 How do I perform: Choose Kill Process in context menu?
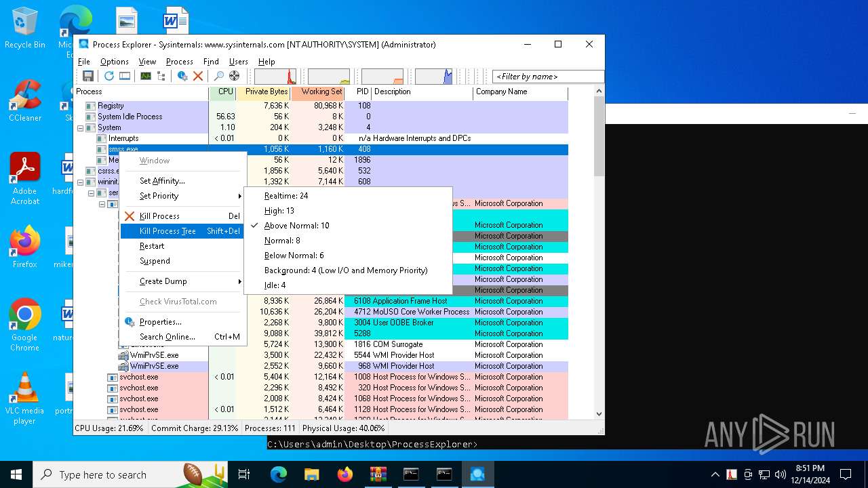(x=182, y=216)
